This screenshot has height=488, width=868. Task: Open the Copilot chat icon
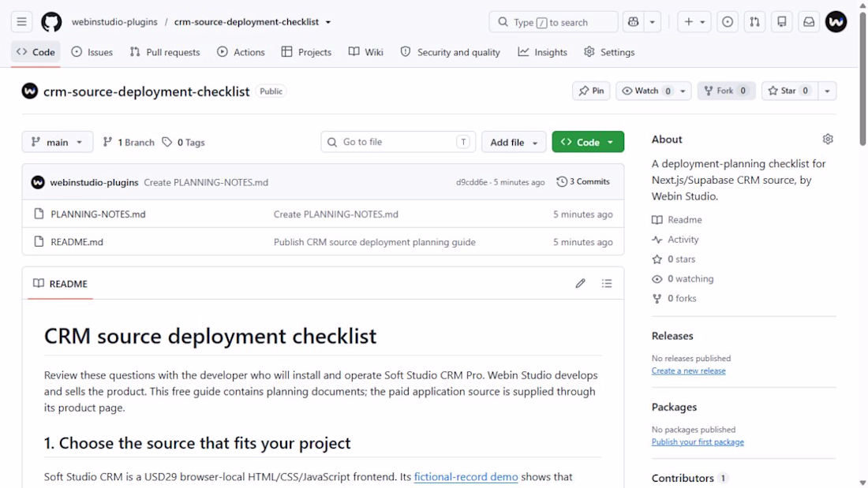click(x=634, y=22)
